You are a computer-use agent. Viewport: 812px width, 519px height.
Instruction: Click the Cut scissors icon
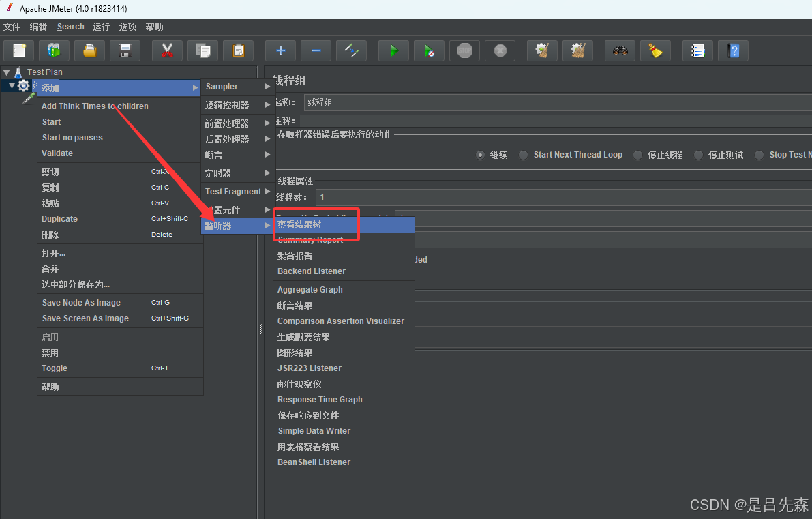[x=167, y=50]
